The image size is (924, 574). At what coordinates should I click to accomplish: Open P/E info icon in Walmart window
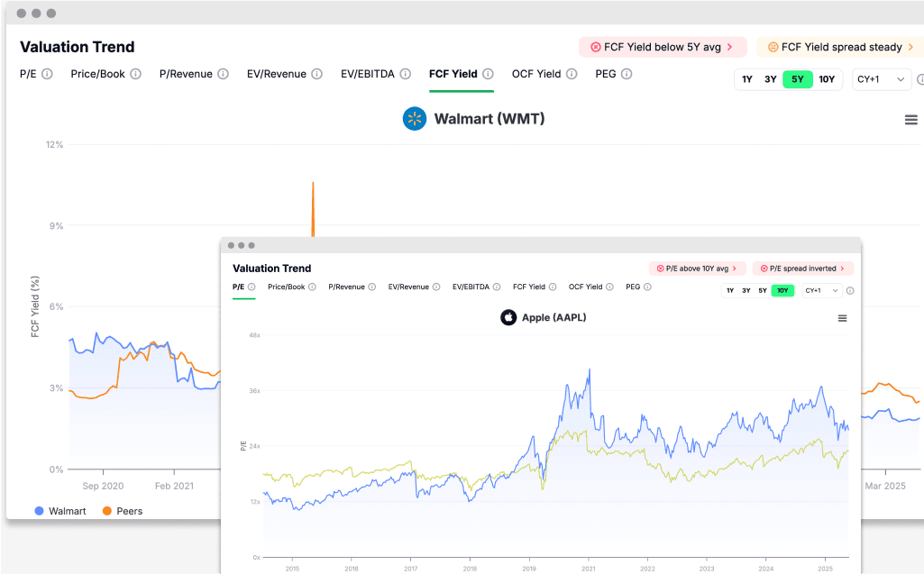[47, 74]
